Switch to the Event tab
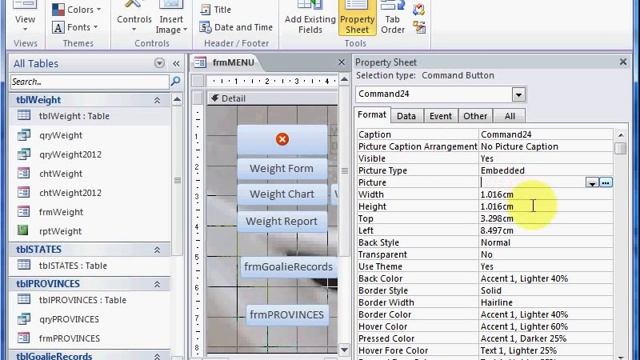The height and width of the screenshot is (360, 640). [441, 116]
